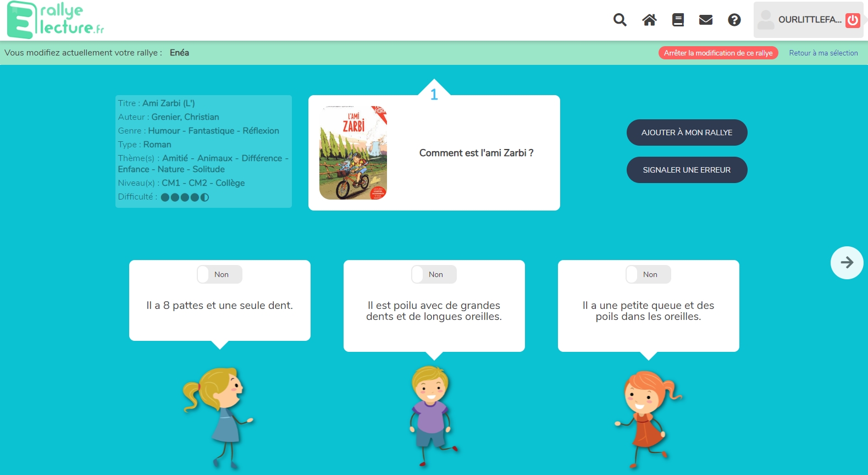Click the search magnifier icon
Viewport: 868px width, 475px height.
tap(620, 20)
